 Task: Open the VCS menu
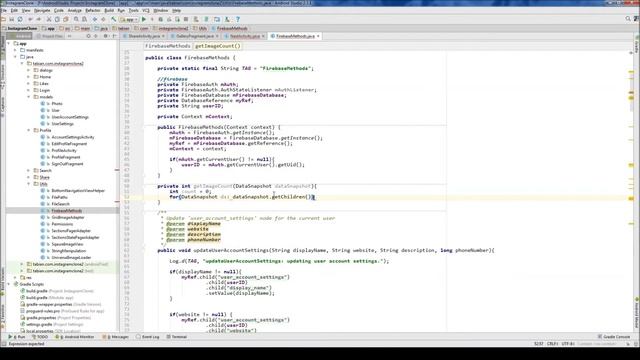(x=146, y=10)
